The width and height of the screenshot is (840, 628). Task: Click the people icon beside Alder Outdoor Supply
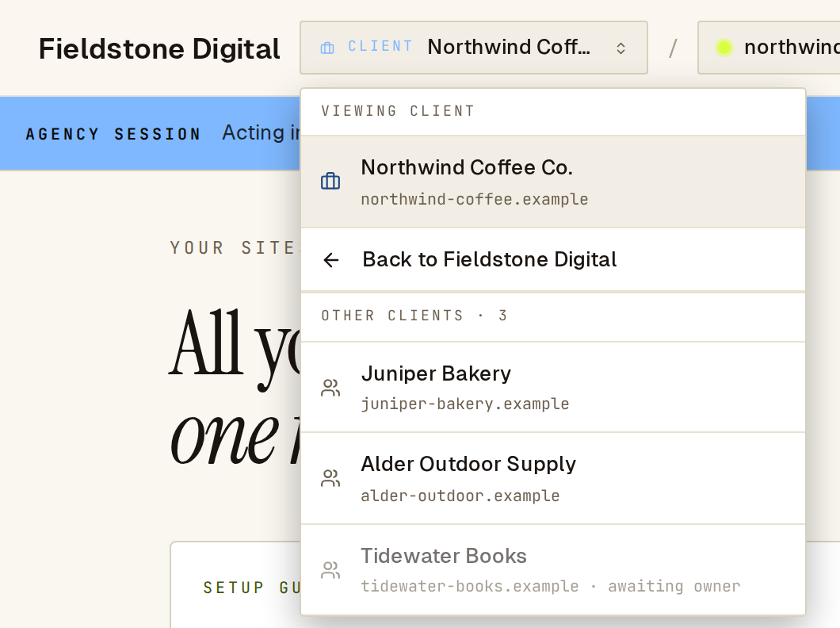tap(330, 478)
